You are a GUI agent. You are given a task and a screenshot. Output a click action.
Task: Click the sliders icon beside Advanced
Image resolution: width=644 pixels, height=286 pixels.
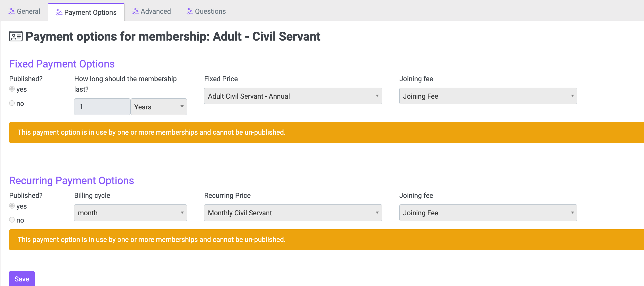coord(135,11)
